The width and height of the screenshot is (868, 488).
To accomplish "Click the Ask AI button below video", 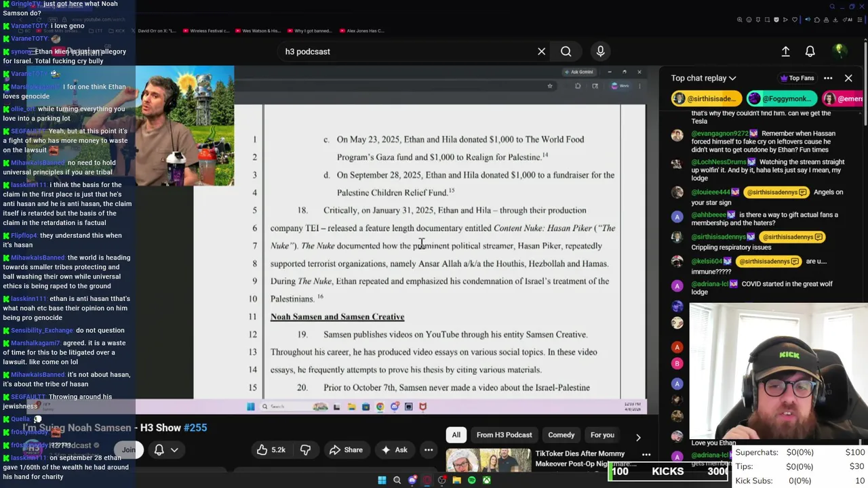I will tap(394, 449).
